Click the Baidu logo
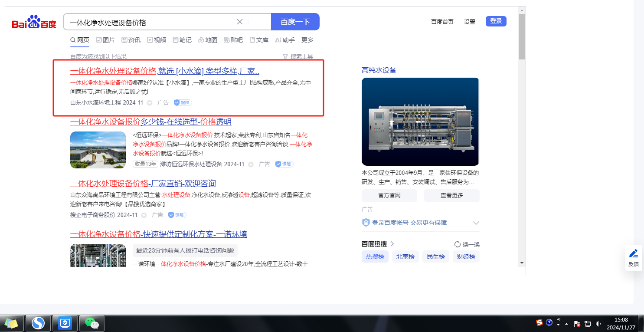 point(34,22)
